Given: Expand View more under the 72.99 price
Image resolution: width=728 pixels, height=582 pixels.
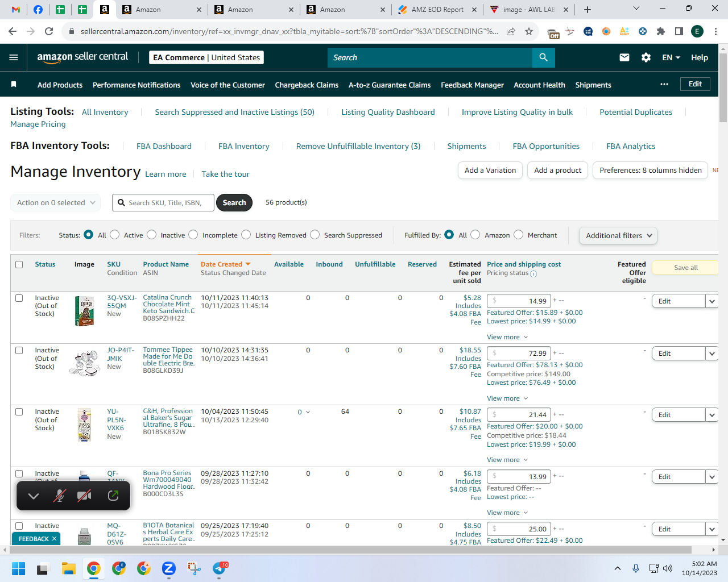Looking at the screenshot, I should pyautogui.click(x=507, y=398).
